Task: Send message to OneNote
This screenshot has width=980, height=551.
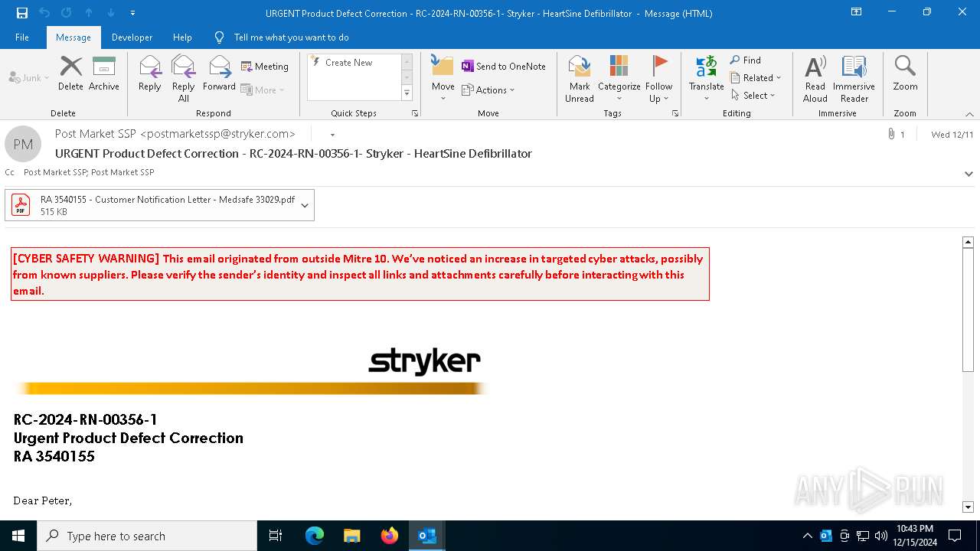Action: [504, 67]
